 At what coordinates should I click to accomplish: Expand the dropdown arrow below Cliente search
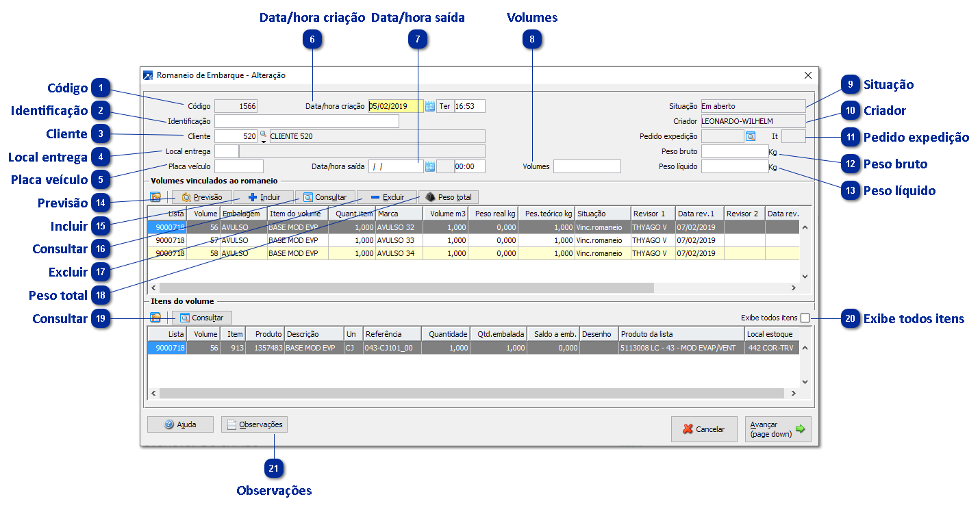[263, 142]
